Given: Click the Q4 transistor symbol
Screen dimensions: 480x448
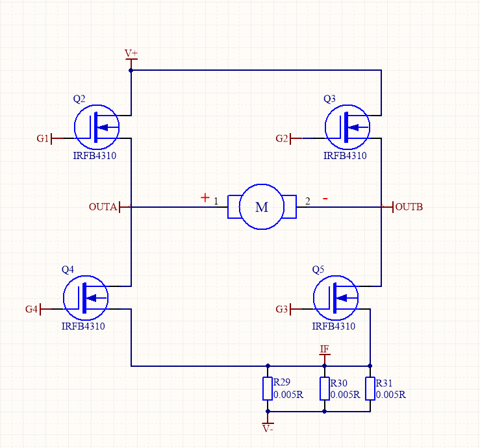Looking at the screenshot, I should tap(85, 298).
